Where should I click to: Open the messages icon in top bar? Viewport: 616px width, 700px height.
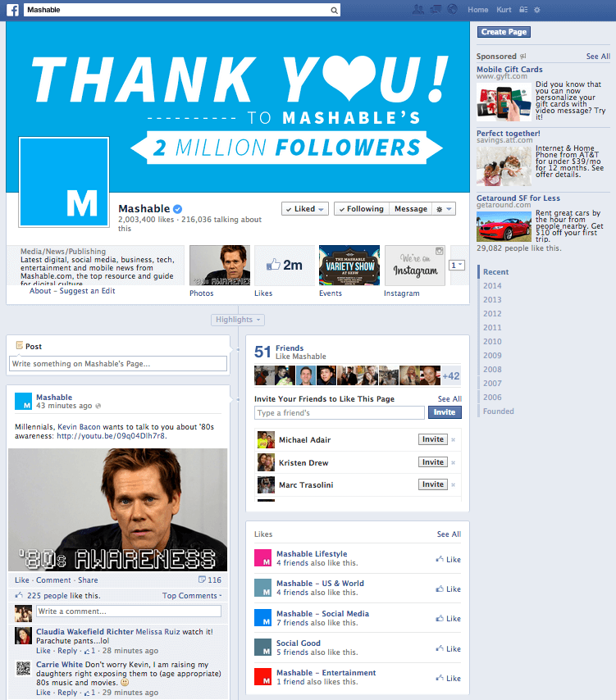tap(434, 10)
